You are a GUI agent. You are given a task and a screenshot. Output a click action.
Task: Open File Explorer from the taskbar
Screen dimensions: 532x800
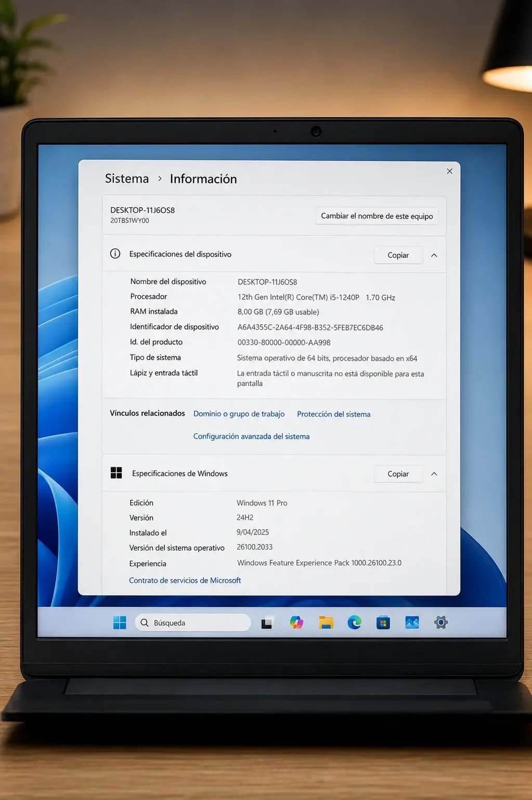(326, 623)
